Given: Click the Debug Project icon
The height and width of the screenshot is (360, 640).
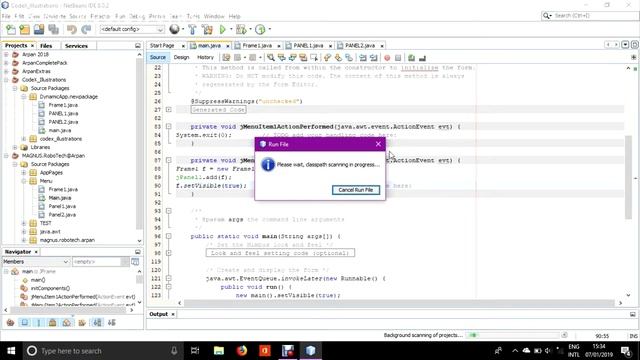Looking at the screenshot, I should pos(241,29).
